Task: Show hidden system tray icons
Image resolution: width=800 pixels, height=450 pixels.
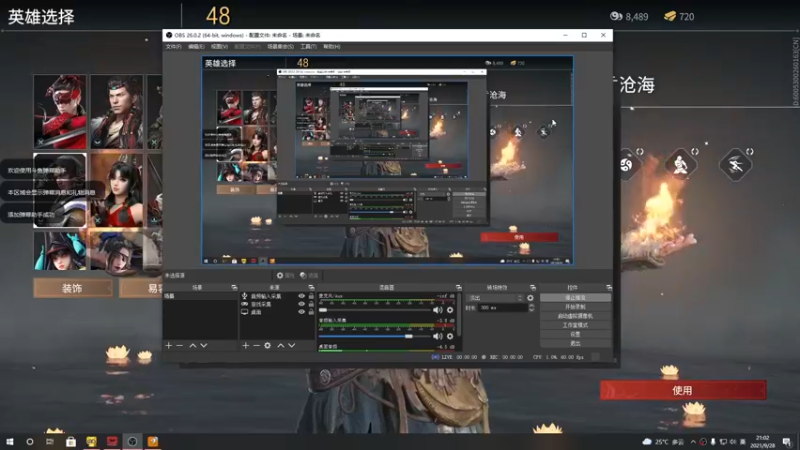Action: 693,441
